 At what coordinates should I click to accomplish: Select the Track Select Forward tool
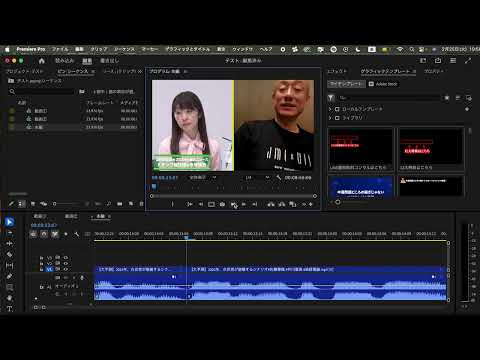click(10, 233)
